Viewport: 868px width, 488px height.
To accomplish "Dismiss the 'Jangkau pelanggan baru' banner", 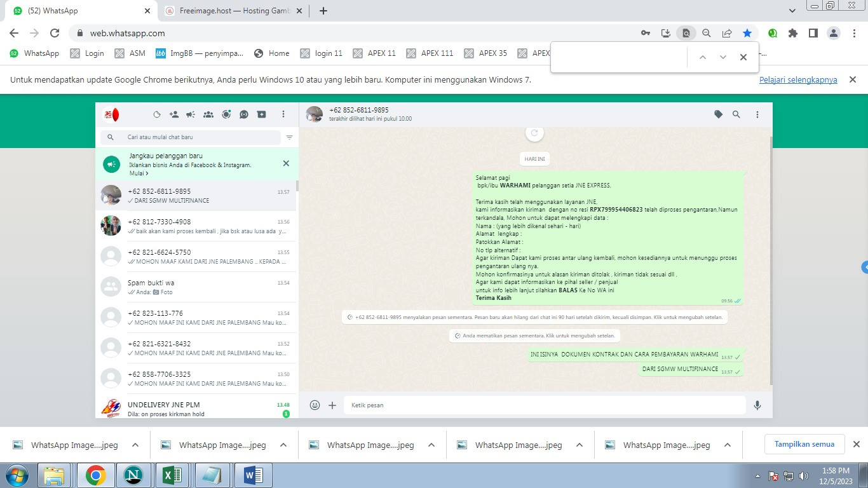I will tap(286, 163).
